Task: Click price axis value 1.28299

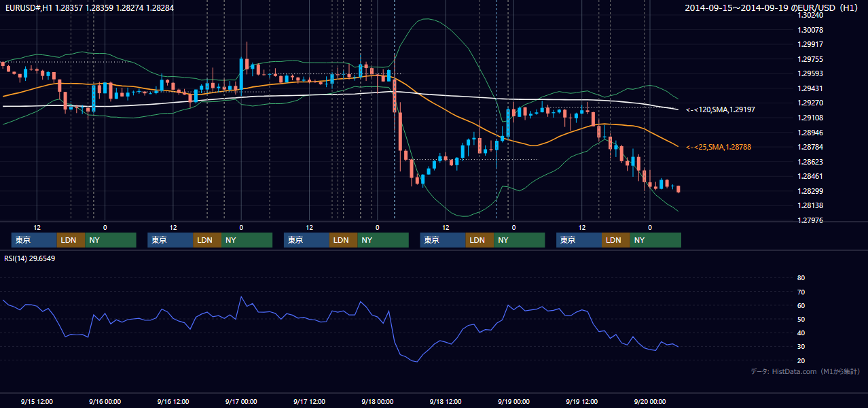Action: click(x=810, y=191)
